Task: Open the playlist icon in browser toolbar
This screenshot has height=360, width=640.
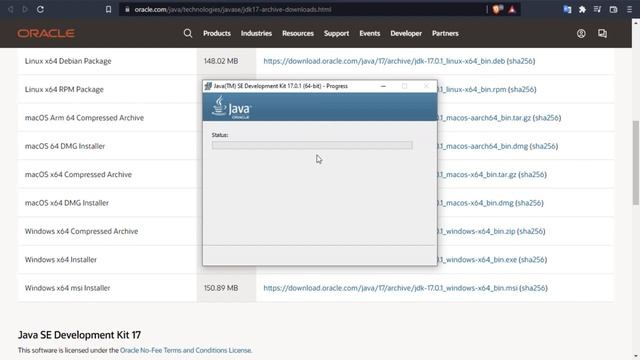Action: click(x=598, y=9)
